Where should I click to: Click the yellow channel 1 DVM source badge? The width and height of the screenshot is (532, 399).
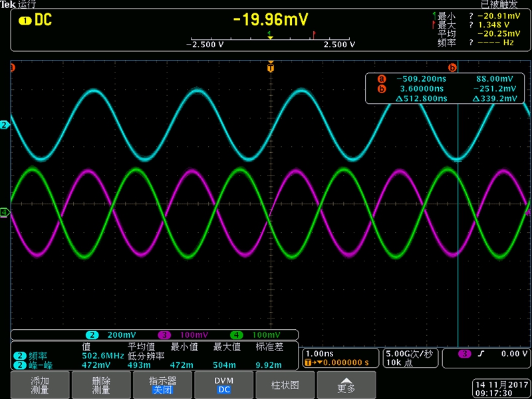(x=25, y=21)
